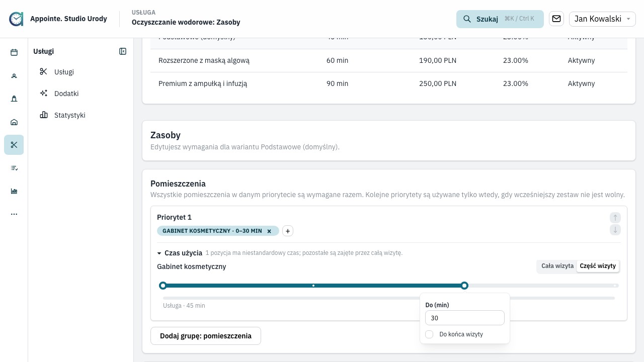
Task: Open the checklist tasks icon
Action: 14,168
